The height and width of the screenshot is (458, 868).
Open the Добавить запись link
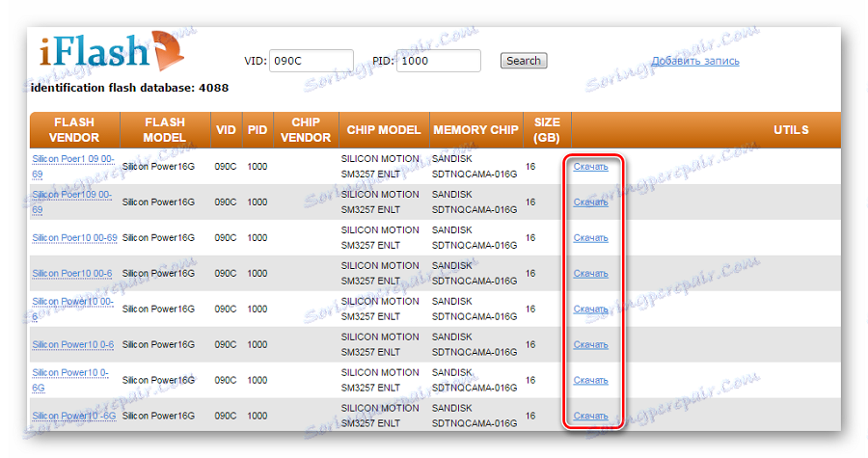[x=694, y=62]
